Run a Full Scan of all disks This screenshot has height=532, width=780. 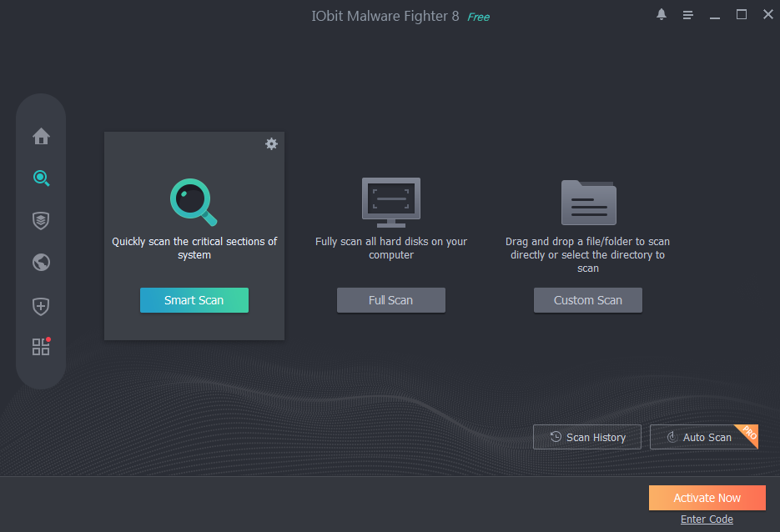coord(391,300)
